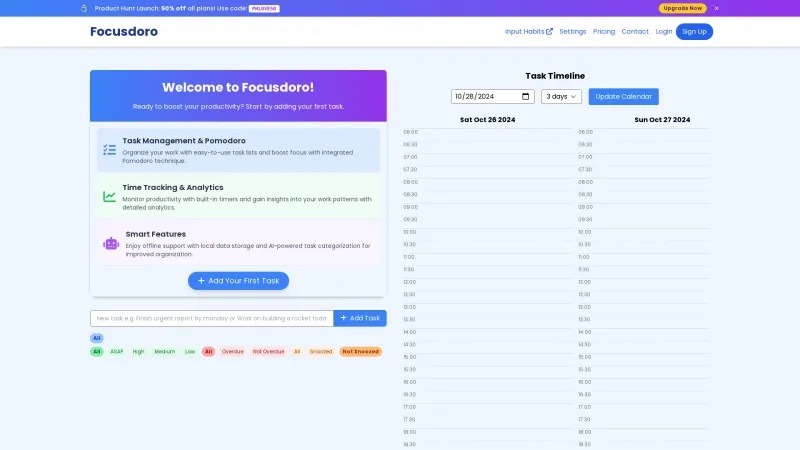Filter tasks by Low priority
The width and height of the screenshot is (800, 450).
click(x=190, y=352)
